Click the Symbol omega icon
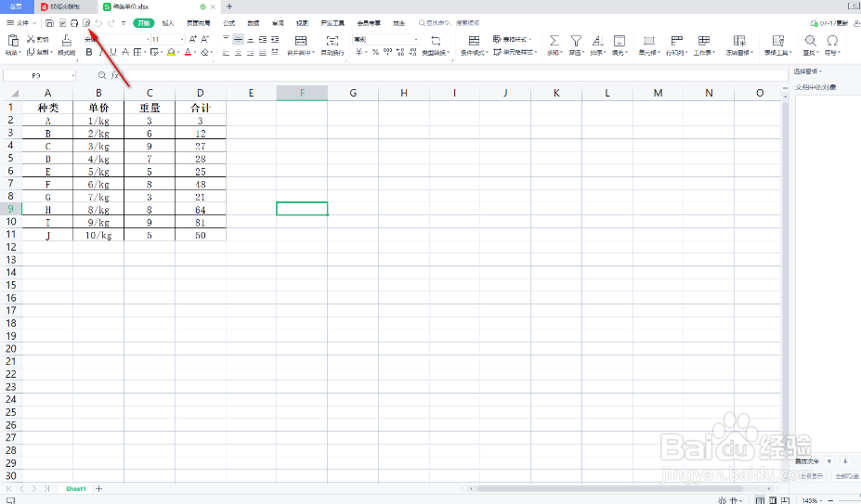 click(x=832, y=41)
